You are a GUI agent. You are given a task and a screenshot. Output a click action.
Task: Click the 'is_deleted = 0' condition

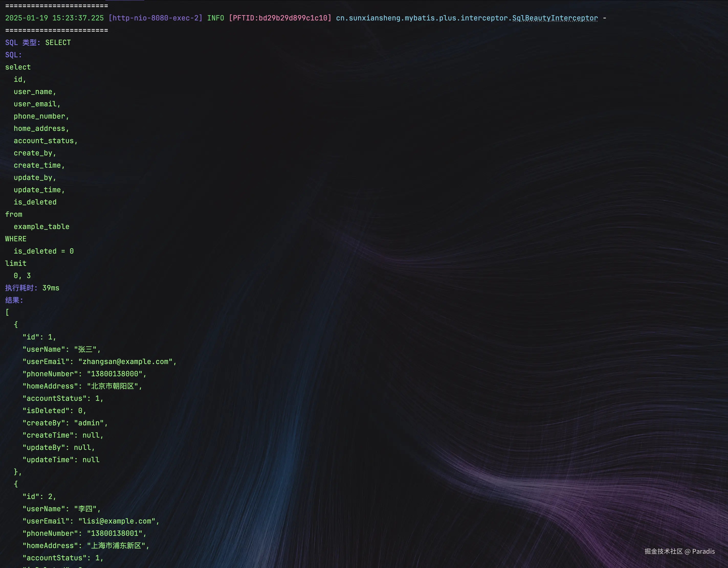tap(44, 251)
